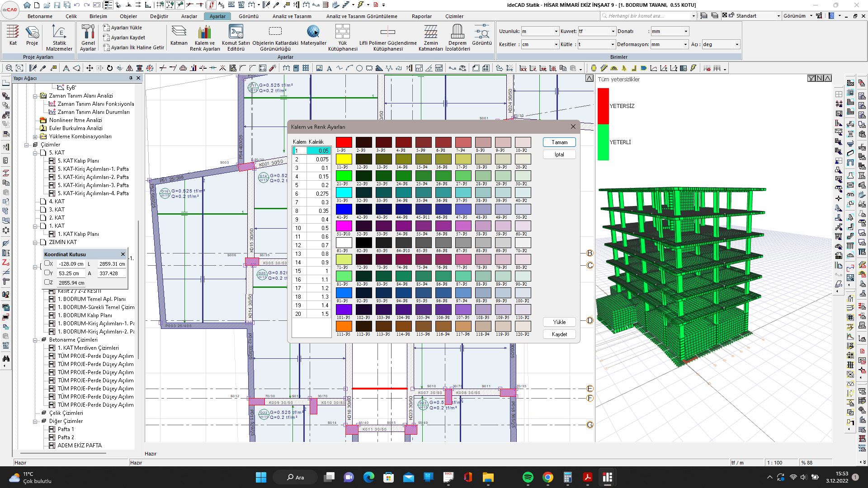The width and height of the screenshot is (868, 488).
Task: Open the Betonarme ribbon tab
Action: point(40,16)
